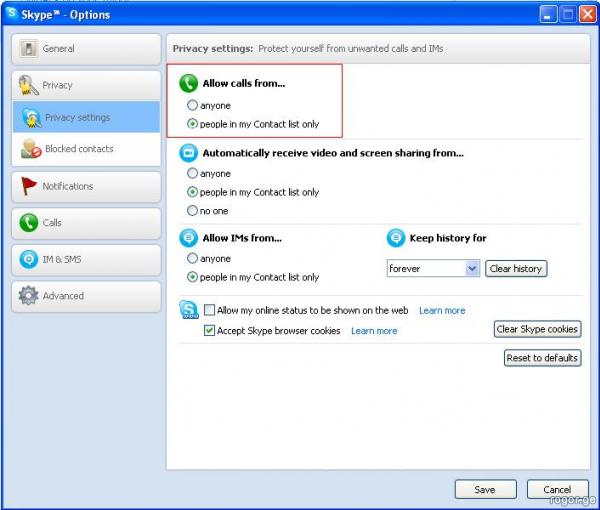This screenshot has width=600, height=510.
Task: Click green phone icon beside Allow calls from
Action: click(189, 83)
